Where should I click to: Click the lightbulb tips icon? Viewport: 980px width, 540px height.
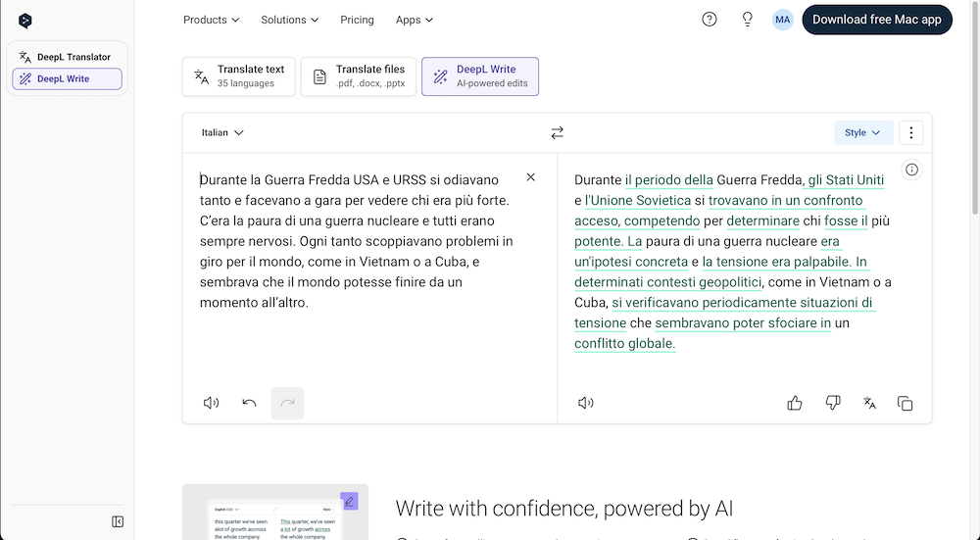[748, 20]
